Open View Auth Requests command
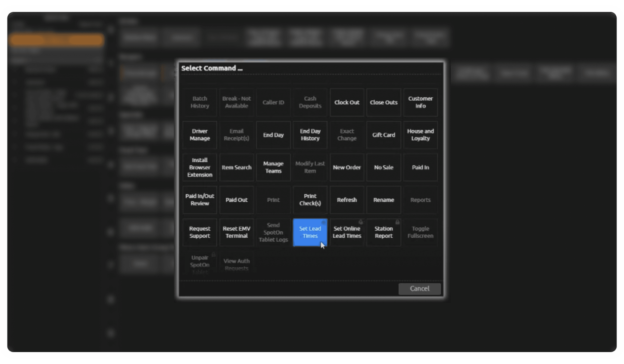The width and height of the screenshot is (624, 364). [236, 263]
